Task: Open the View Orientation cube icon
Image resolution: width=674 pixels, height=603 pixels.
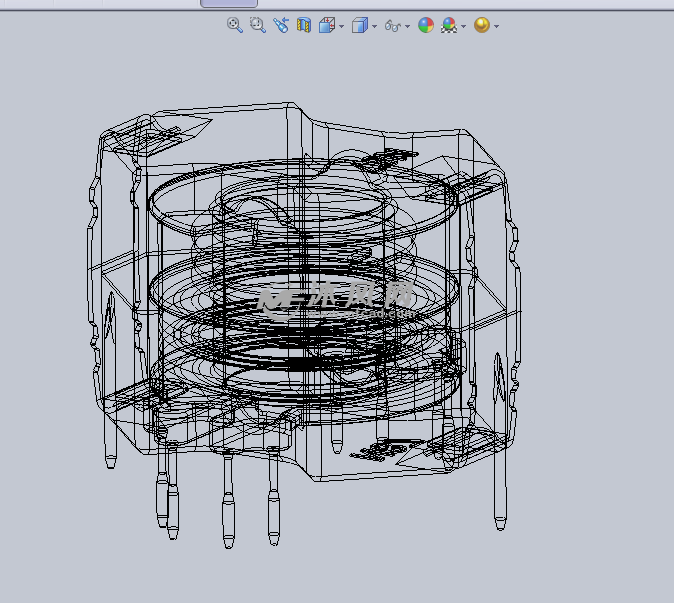Action: [327, 25]
